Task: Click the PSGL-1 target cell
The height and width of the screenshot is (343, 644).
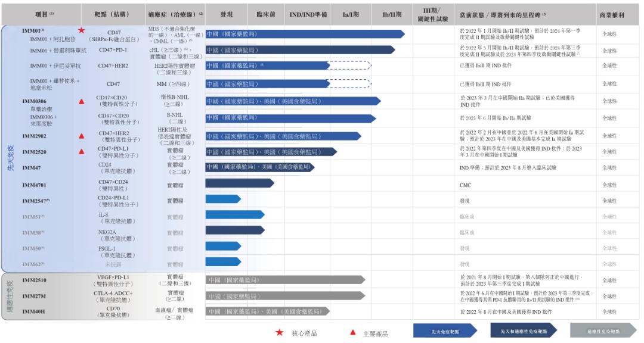Action: click(117, 252)
